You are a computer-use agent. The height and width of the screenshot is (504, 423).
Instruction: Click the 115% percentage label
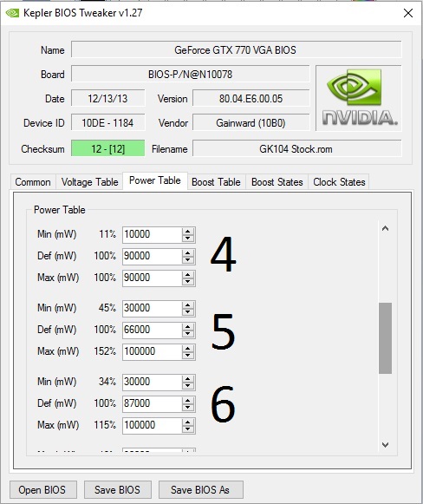(105, 424)
